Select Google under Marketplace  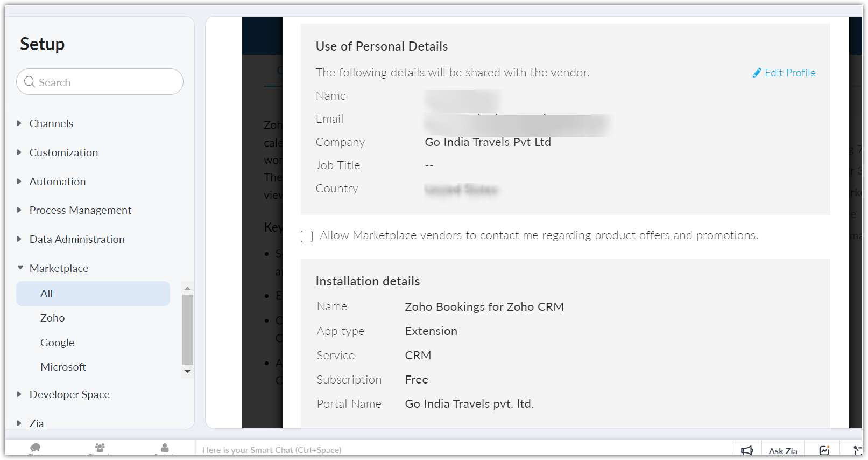coord(58,343)
